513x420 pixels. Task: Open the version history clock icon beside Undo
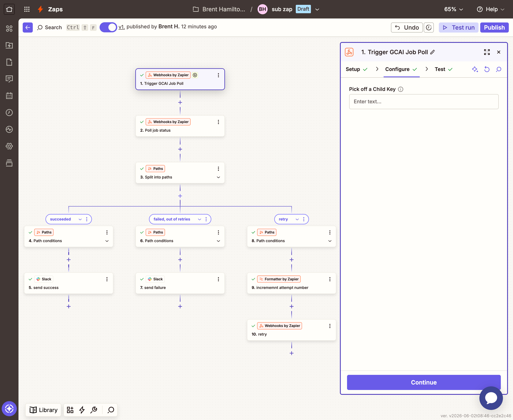coord(429,27)
